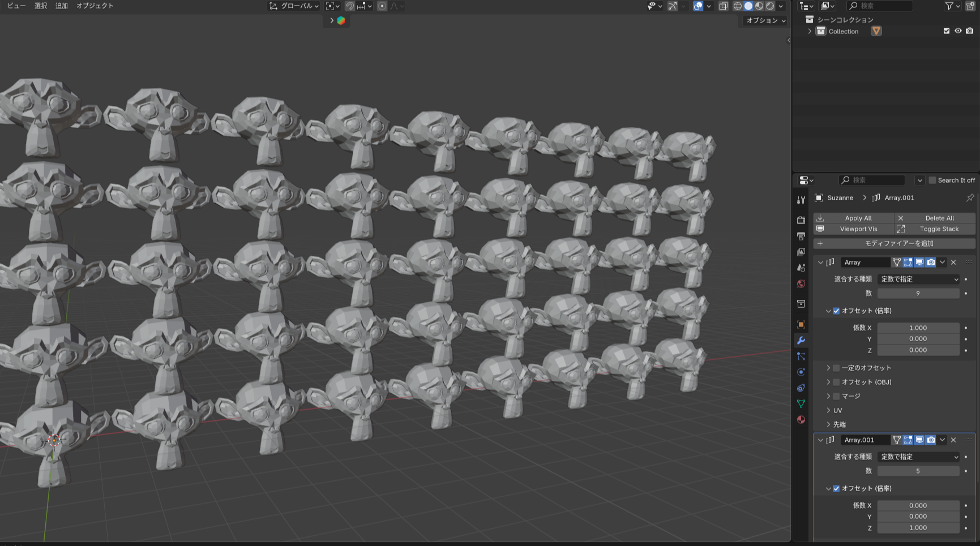The image size is (980, 546).
Task: Toggle Array modifier on-cage vertex display
Action: pos(896,262)
